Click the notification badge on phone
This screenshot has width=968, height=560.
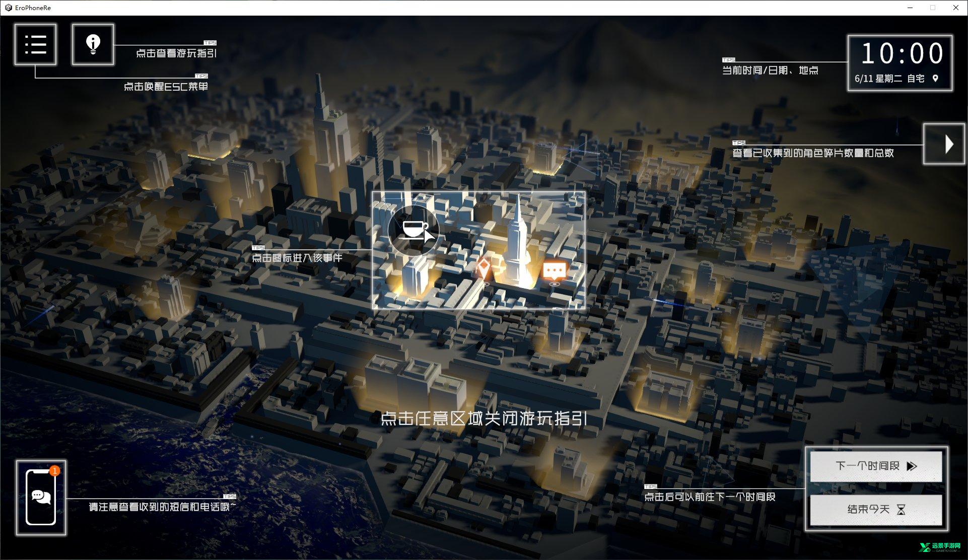pyautogui.click(x=54, y=470)
